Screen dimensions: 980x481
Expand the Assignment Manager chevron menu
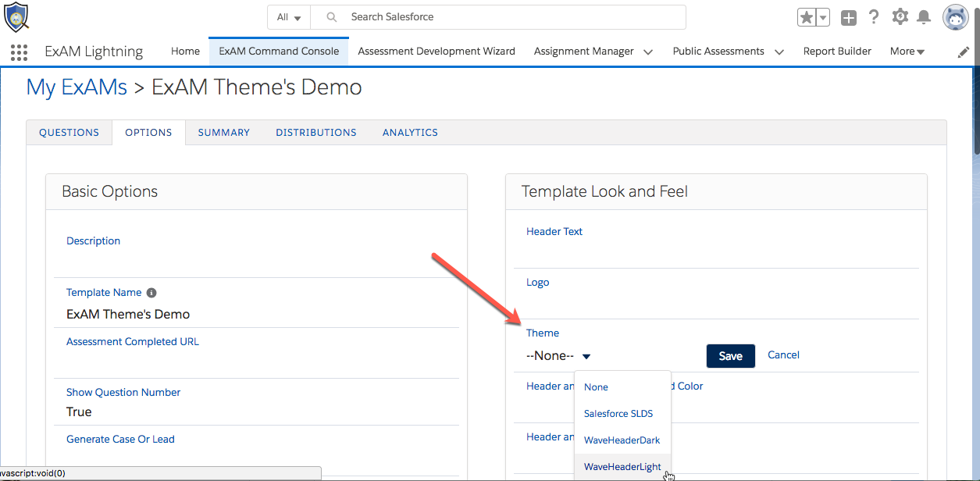[648, 52]
